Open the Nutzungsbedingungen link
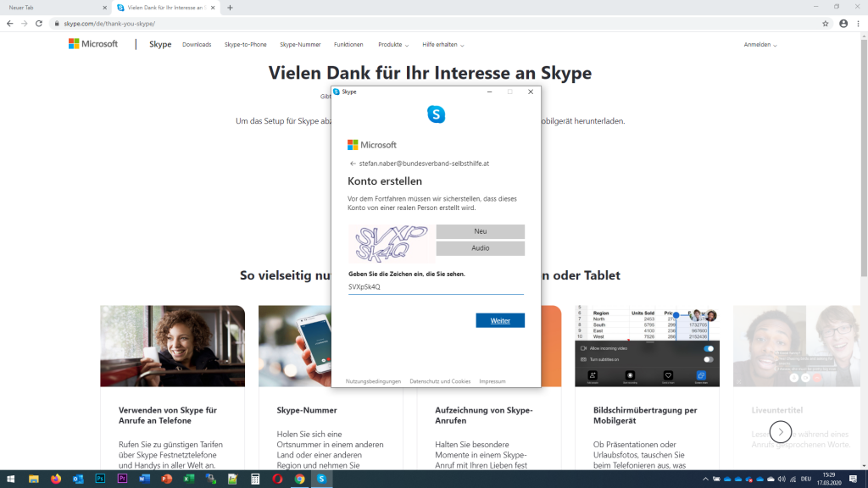Screen dimensions: 868x488 pyautogui.click(x=373, y=381)
